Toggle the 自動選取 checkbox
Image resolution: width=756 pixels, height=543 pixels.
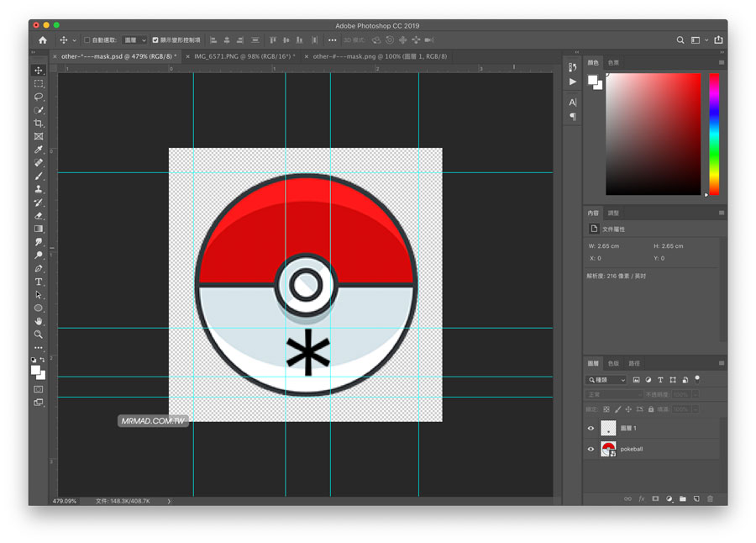[87, 40]
